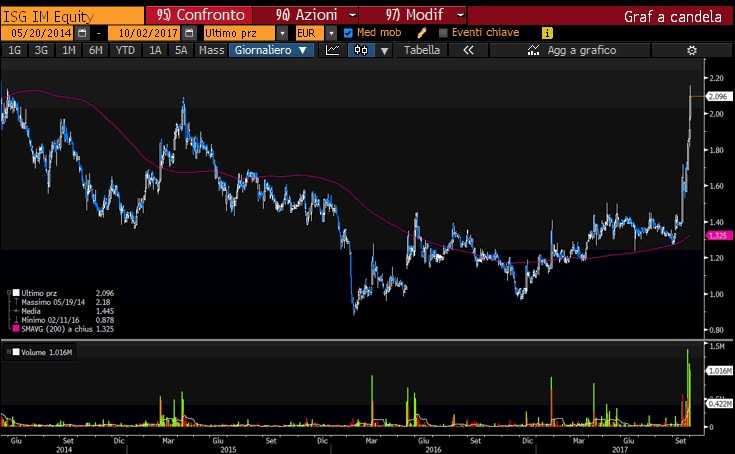Select the line chart type icon
Image resolution: width=735 pixels, height=454 pixels.
tap(333, 50)
